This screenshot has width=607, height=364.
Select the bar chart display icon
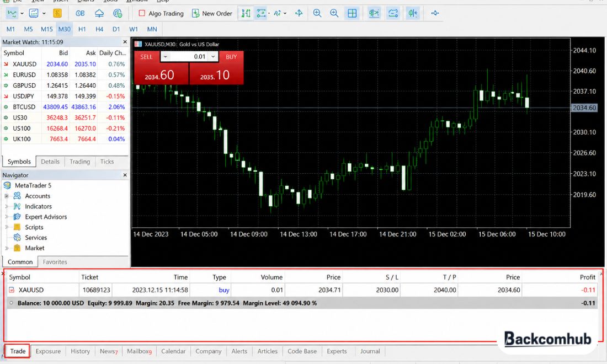pyautogui.click(x=246, y=14)
